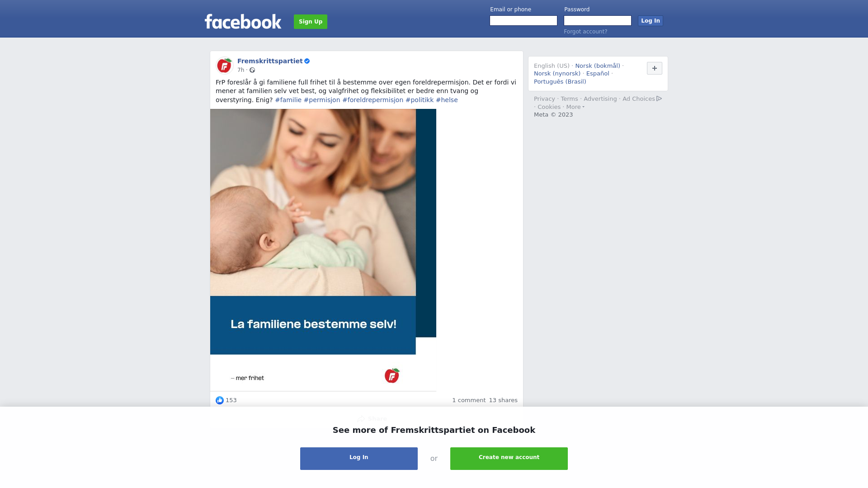Viewport: 868px width, 488px height.
Task: Click the verified badge next to Fremskrittspartiet
Action: (307, 61)
